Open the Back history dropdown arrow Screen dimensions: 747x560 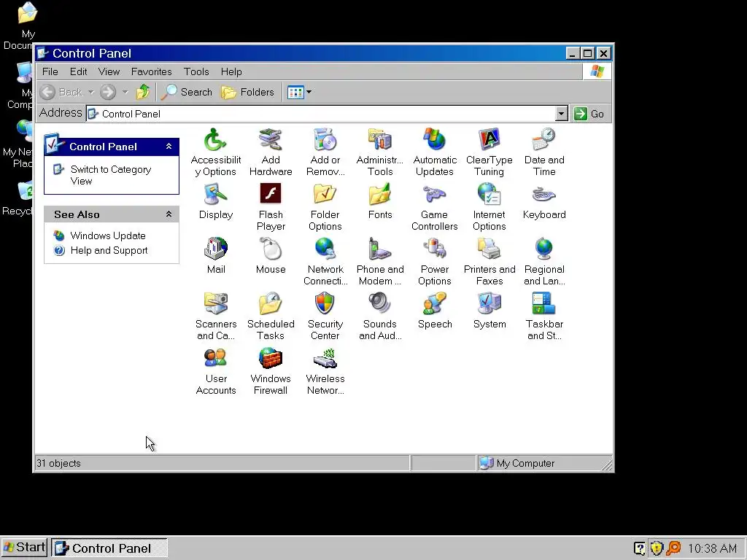coord(91,92)
